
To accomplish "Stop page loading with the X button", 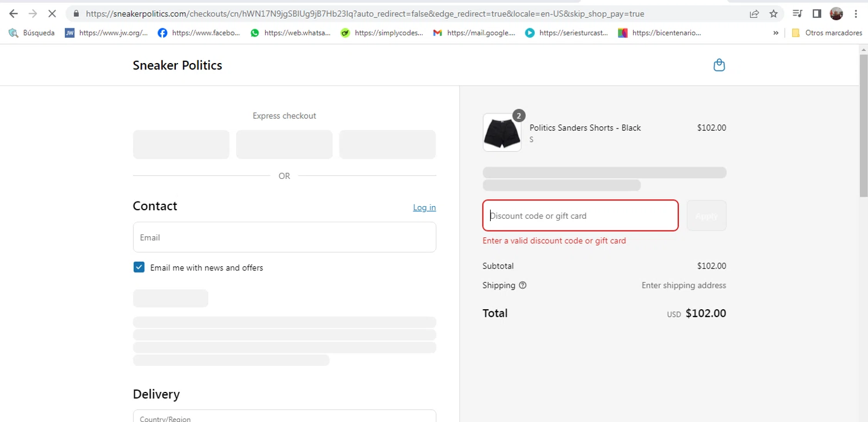I will 52,13.
